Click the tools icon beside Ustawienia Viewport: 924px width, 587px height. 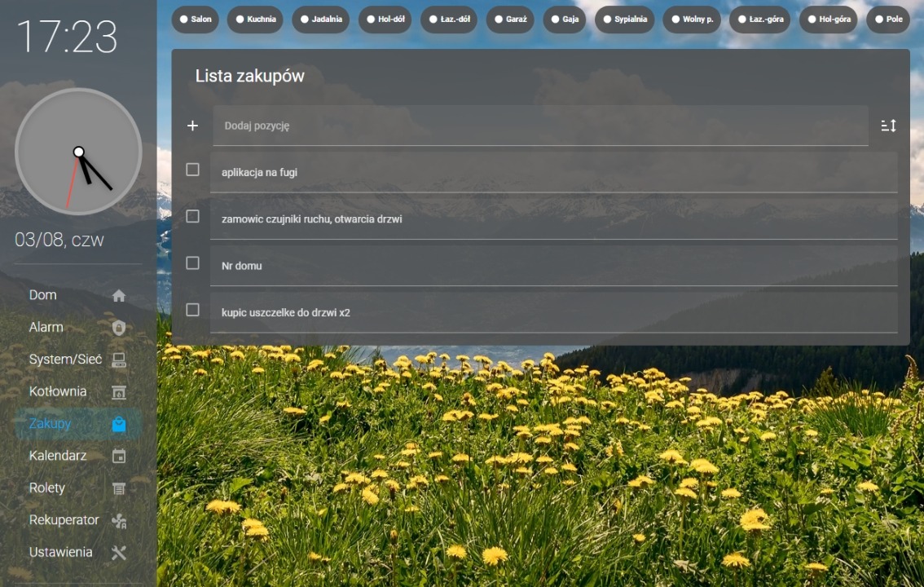[x=118, y=552]
